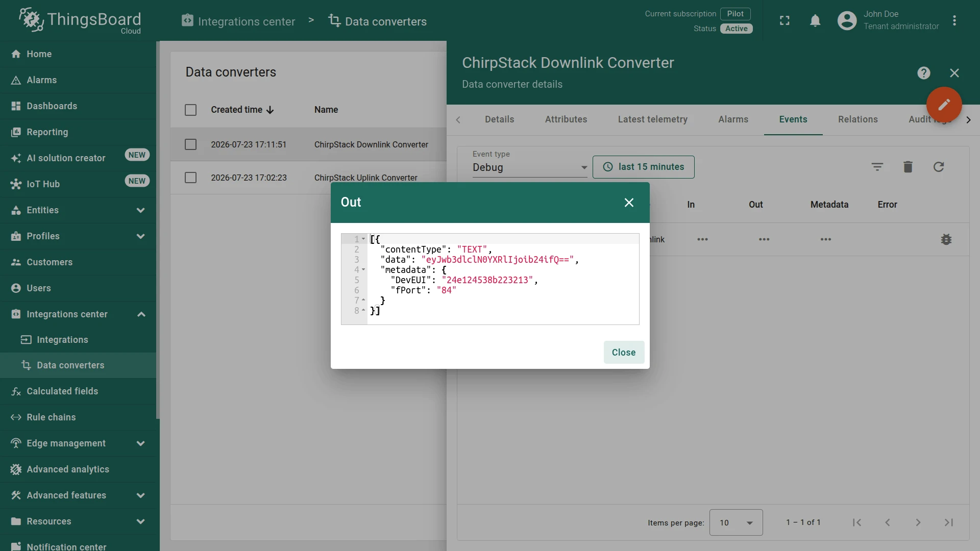Viewport: 980px width, 551px height.
Task: Clear events with trash icon
Action: click(908, 167)
